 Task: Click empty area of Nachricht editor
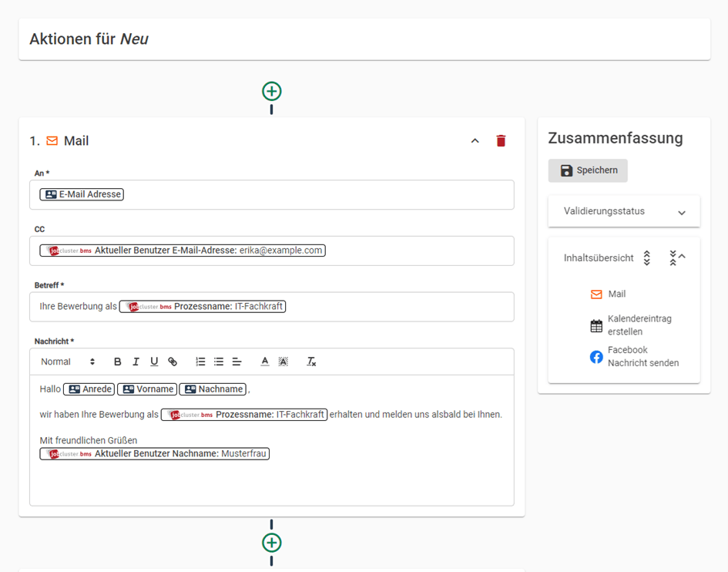pyautogui.click(x=272, y=483)
